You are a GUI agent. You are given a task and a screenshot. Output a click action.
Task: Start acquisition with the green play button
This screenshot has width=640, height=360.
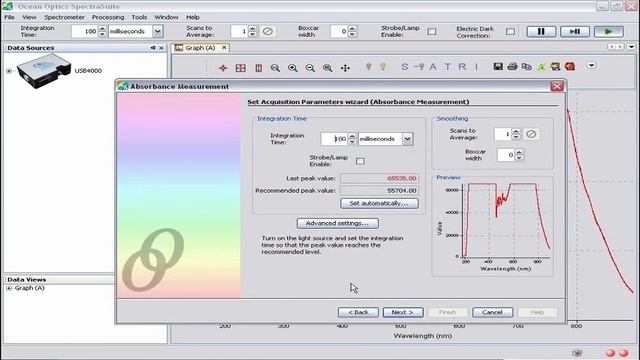(609, 31)
